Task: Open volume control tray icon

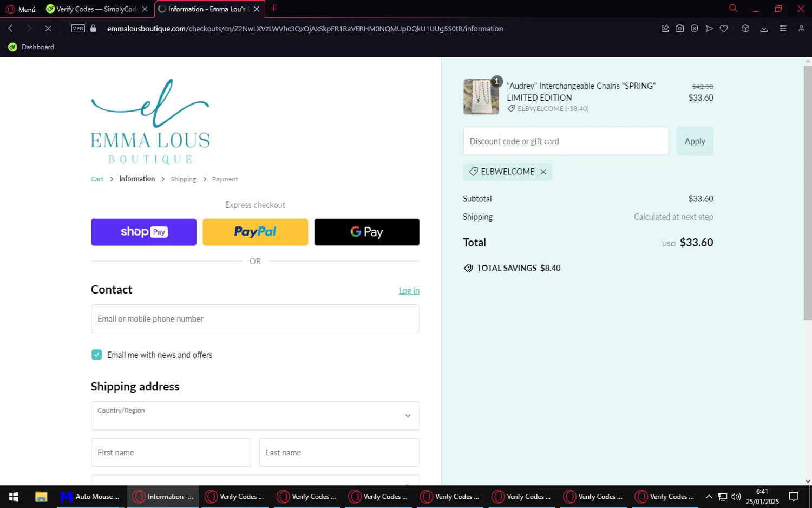Action: (x=736, y=497)
